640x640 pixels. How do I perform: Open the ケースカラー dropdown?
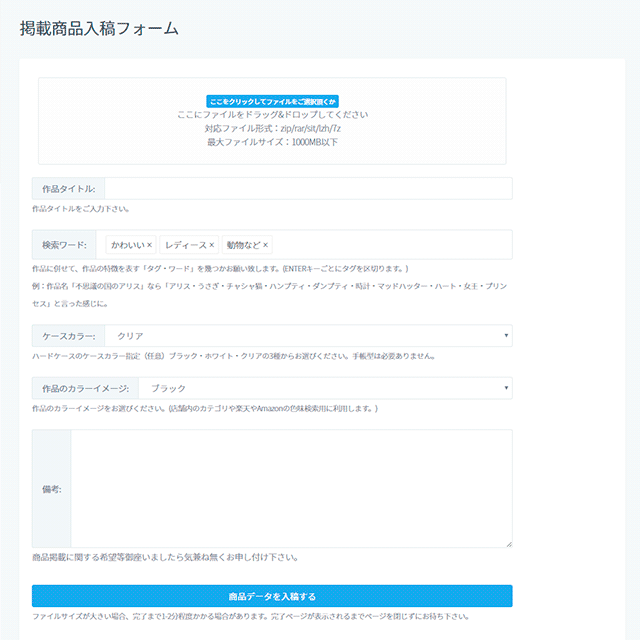click(310, 336)
